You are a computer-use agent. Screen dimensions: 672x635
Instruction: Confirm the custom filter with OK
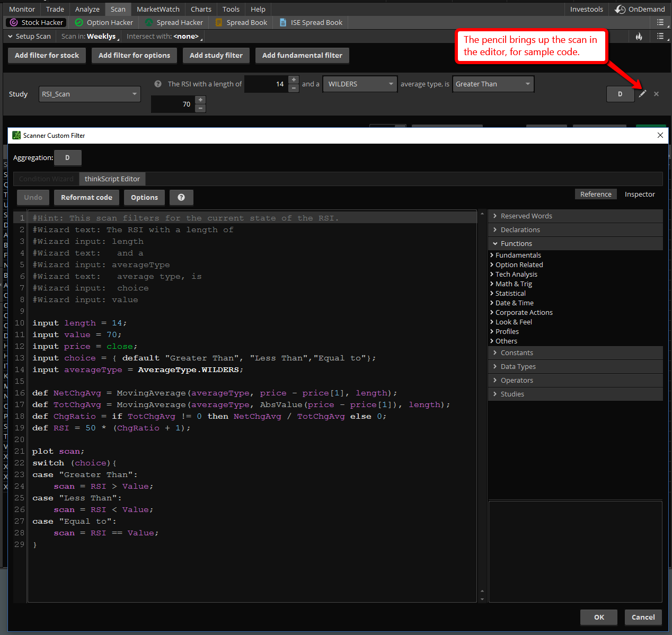coord(599,617)
